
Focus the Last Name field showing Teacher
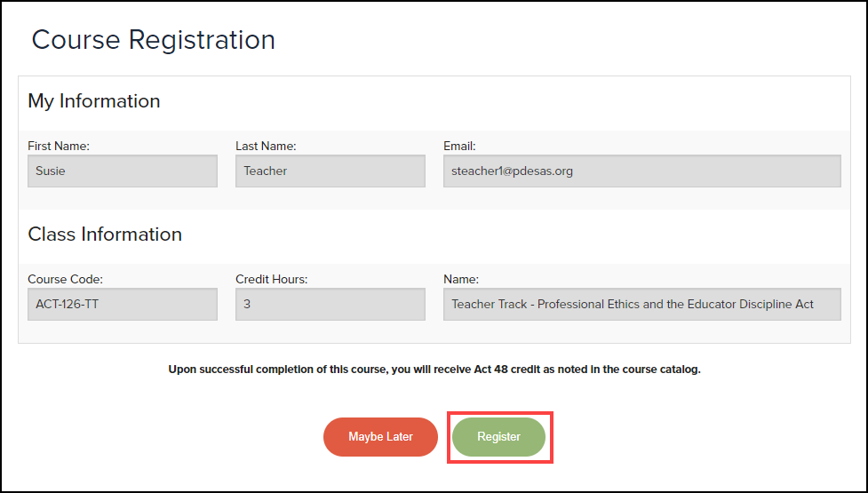pyautogui.click(x=330, y=171)
